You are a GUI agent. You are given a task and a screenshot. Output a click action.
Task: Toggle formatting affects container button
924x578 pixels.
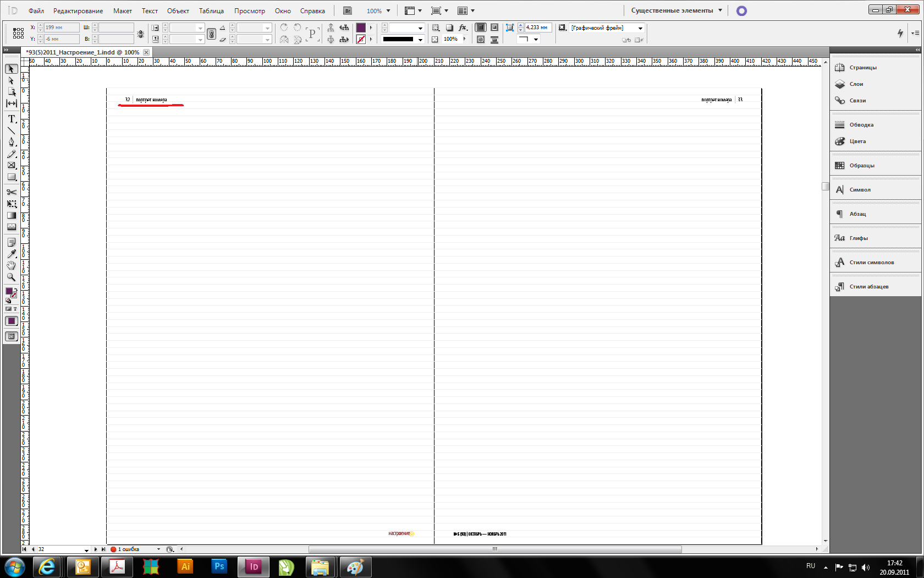click(8, 309)
